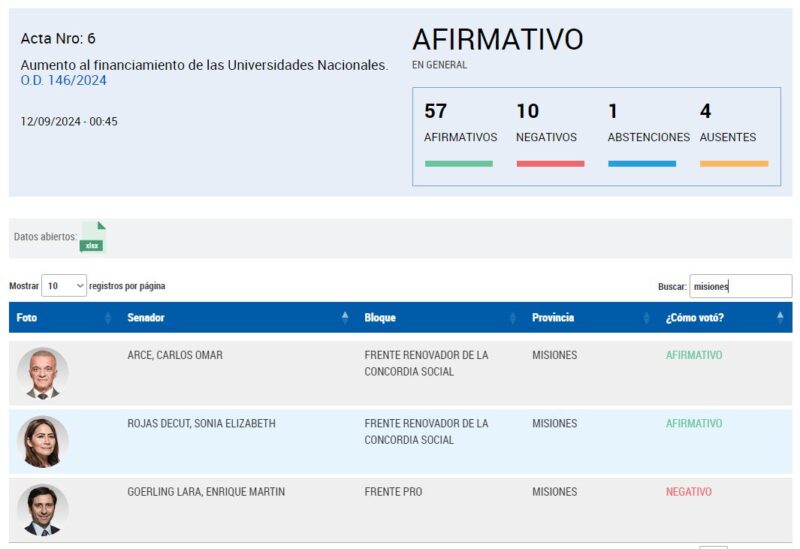800x549 pixels.
Task: Sort table by Foto column
Action: click(x=64, y=317)
